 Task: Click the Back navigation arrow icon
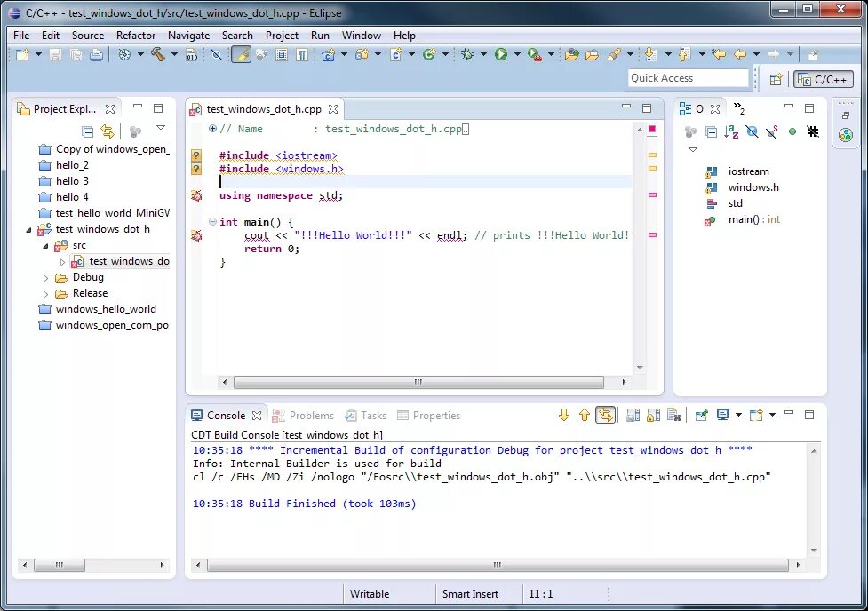pyautogui.click(x=740, y=54)
